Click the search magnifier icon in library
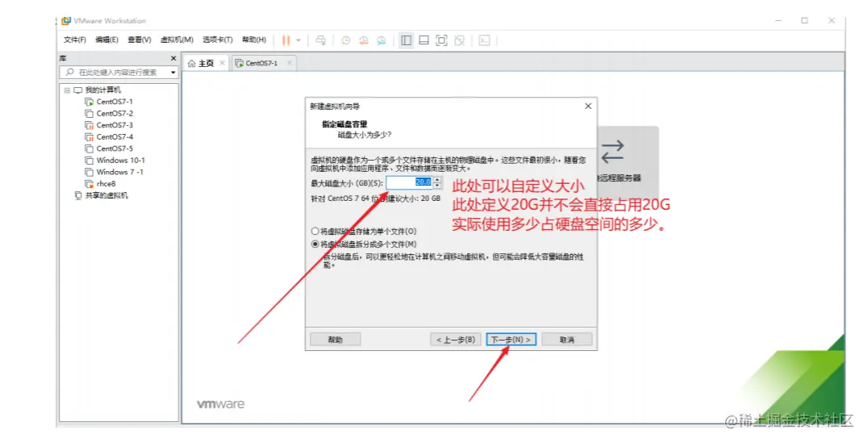 tap(69, 73)
